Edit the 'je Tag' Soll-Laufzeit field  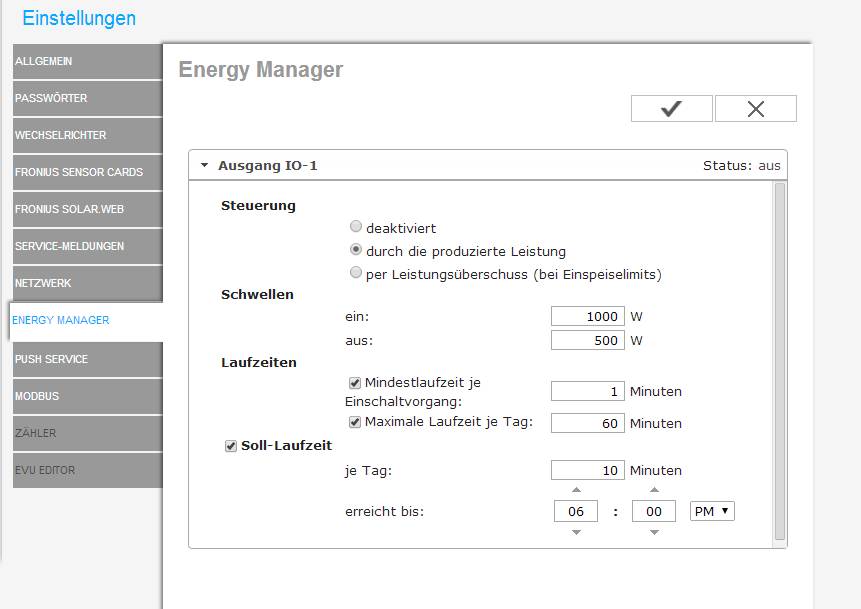click(x=588, y=471)
